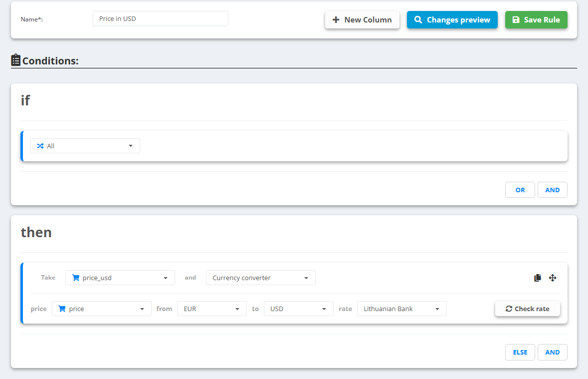Open the price_usd Take column dropdown
Screen dimensions: 588x379
point(120,278)
